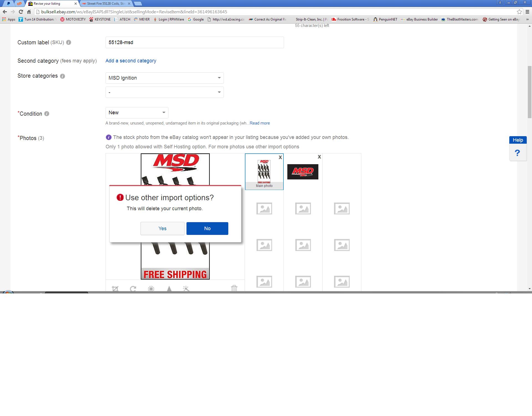The image size is (532, 416).
Task: Open Google bookmark
Action: coord(196,19)
